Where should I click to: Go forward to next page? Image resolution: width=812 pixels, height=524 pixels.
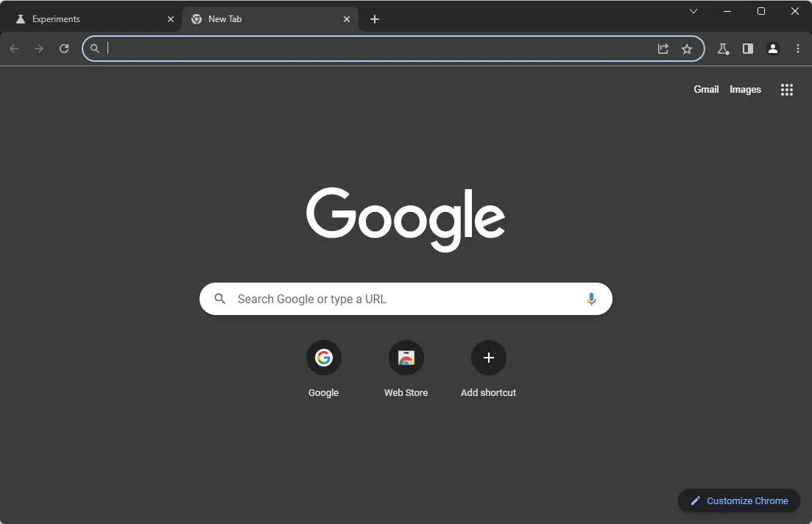click(39, 49)
